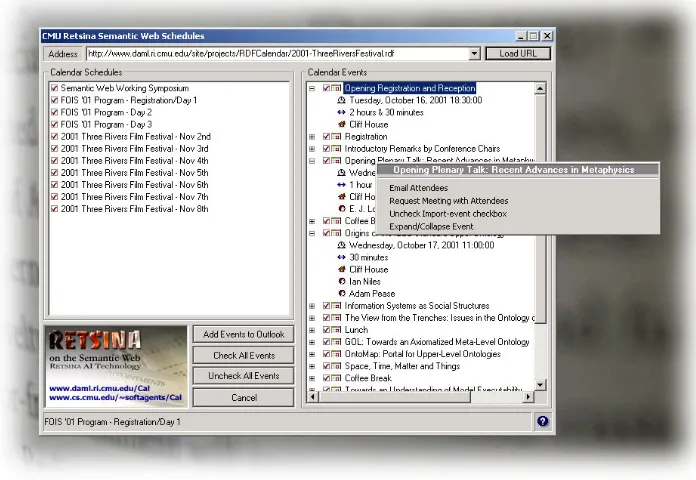
Task: Click person icon beside Ian Niles
Action: point(342,281)
